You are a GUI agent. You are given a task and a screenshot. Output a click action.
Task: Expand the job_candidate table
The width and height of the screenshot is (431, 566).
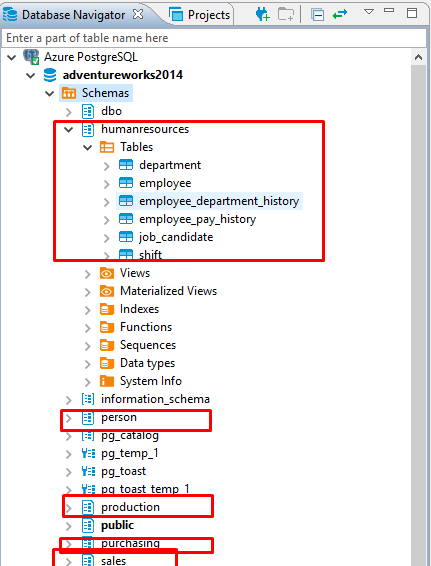(x=106, y=238)
